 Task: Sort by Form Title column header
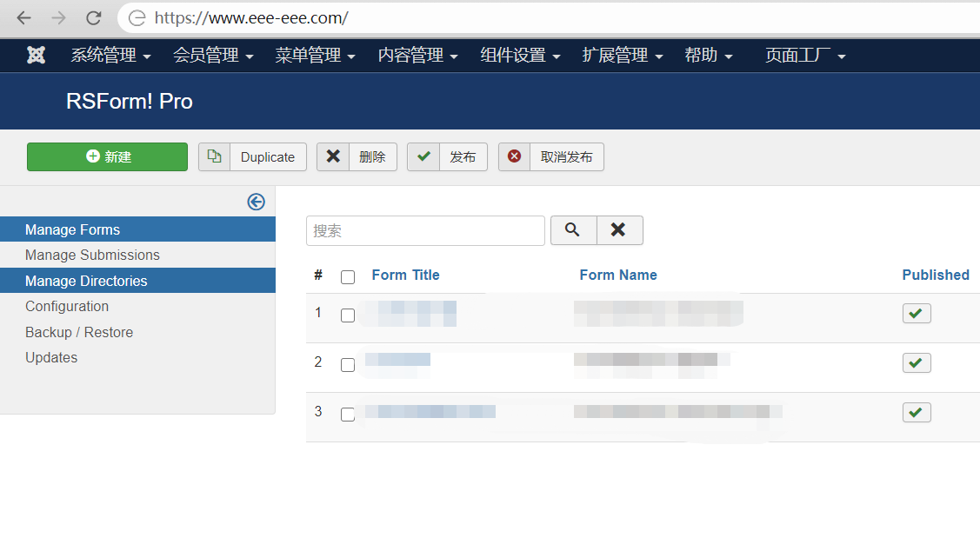405,275
